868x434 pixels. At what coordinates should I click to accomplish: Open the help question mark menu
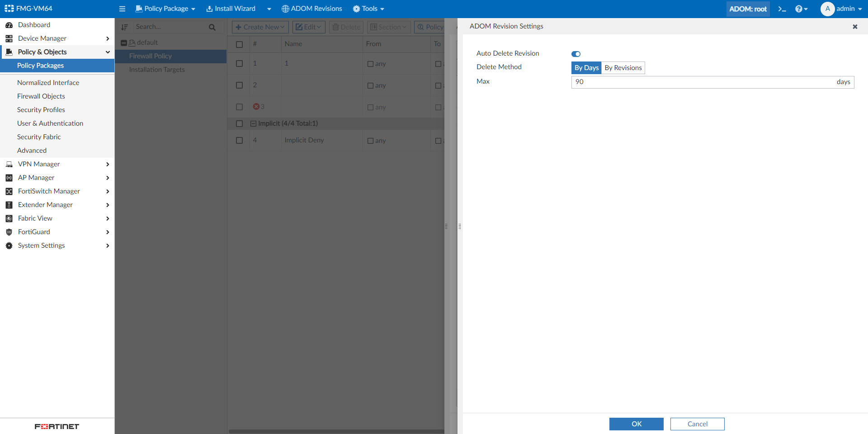coord(801,9)
